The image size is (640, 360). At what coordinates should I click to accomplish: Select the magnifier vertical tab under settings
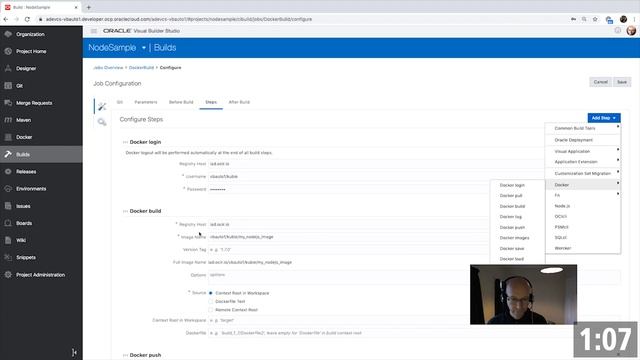click(102, 122)
